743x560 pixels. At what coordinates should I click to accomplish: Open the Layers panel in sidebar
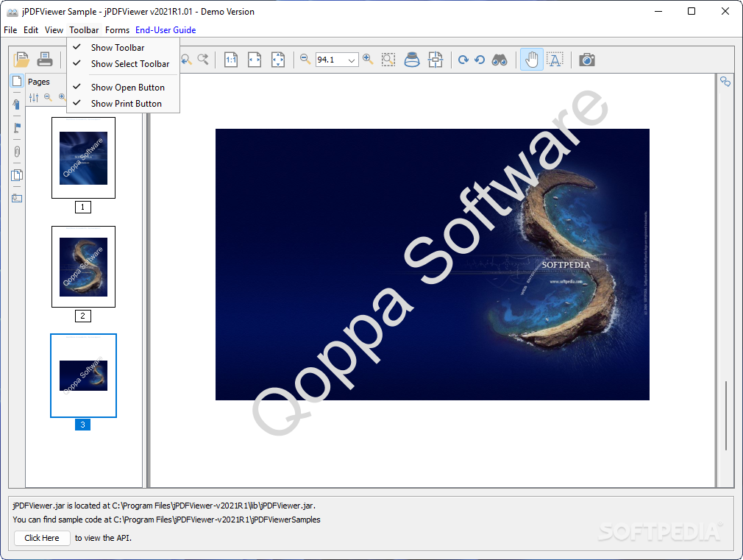(17, 175)
